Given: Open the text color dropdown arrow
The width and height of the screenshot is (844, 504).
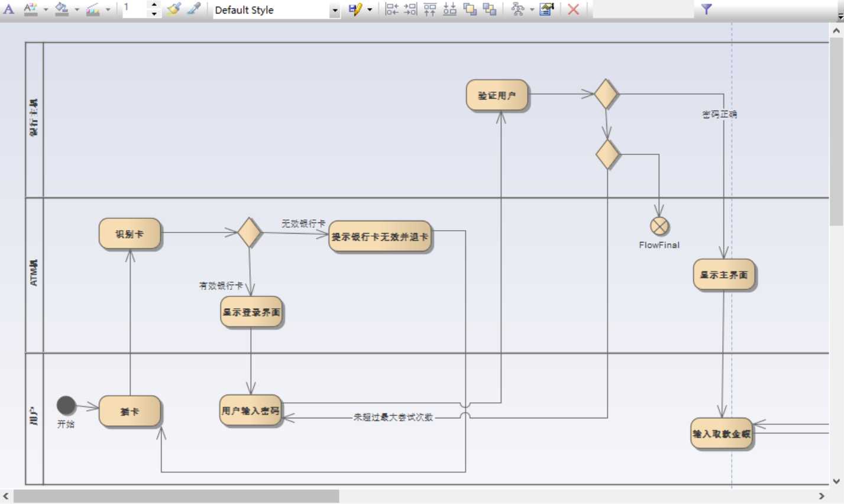Looking at the screenshot, I should [x=46, y=9].
